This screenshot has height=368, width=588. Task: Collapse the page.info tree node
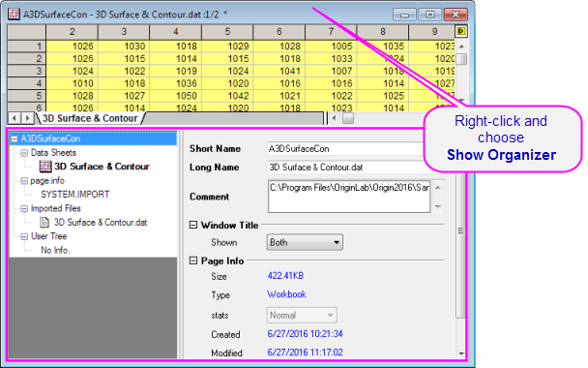pos(24,181)
